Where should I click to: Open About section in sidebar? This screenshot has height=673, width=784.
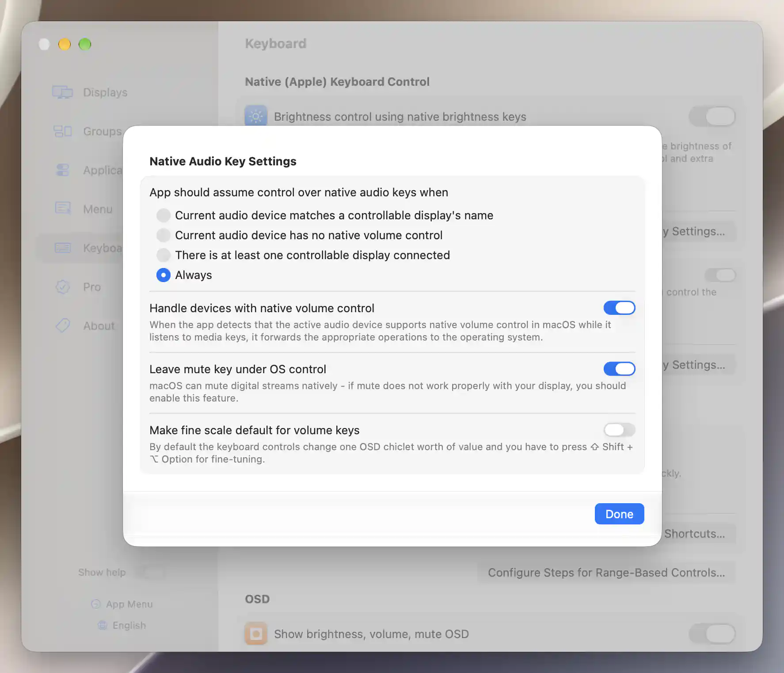[x=99, y=326]
